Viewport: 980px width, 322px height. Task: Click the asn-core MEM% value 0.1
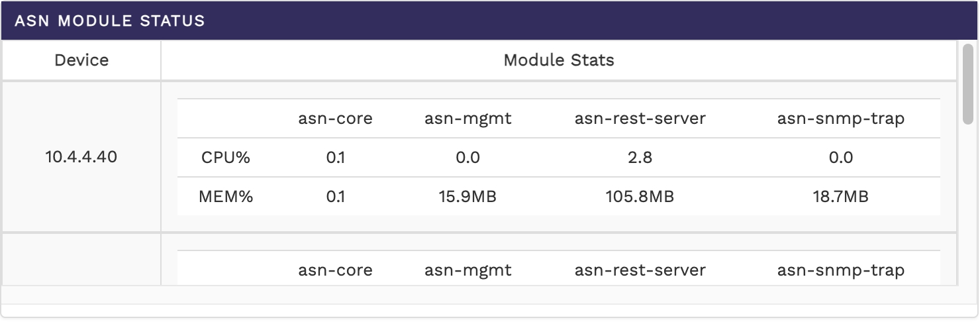point(335,196)
